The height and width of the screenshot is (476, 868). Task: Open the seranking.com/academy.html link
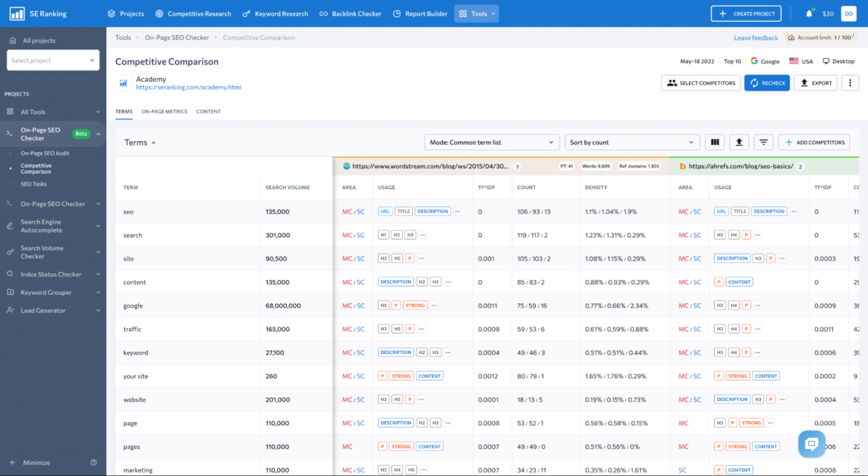pos(189,87)
